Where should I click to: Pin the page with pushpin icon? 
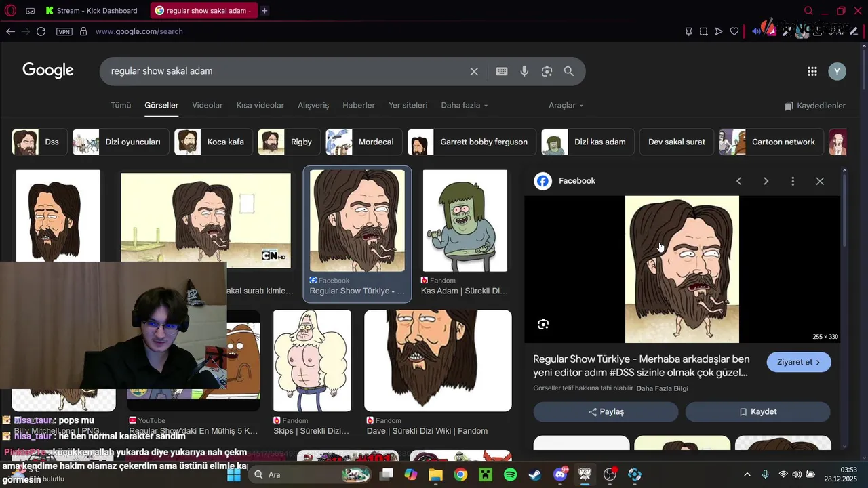click(x=688, y=31)
